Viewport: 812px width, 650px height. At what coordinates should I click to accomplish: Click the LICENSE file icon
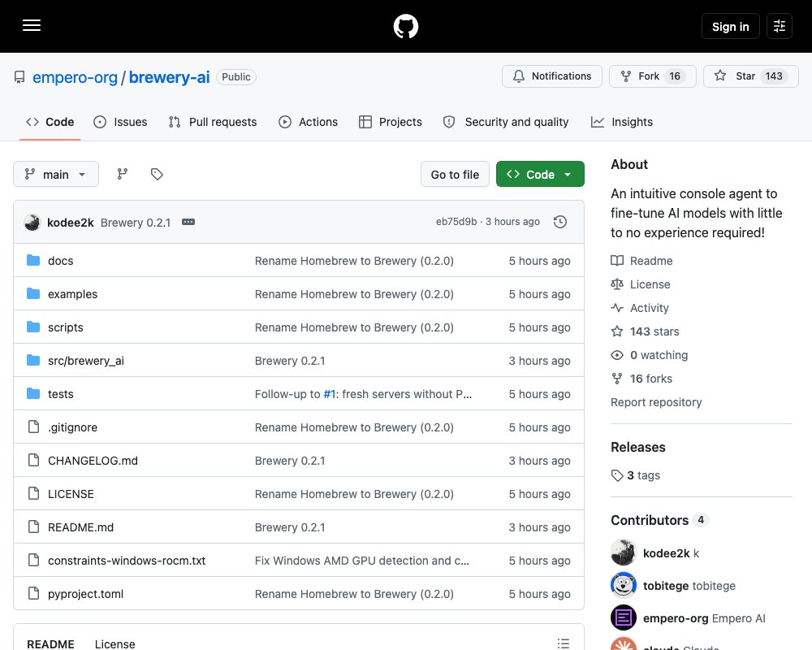[x=33, y=493]
